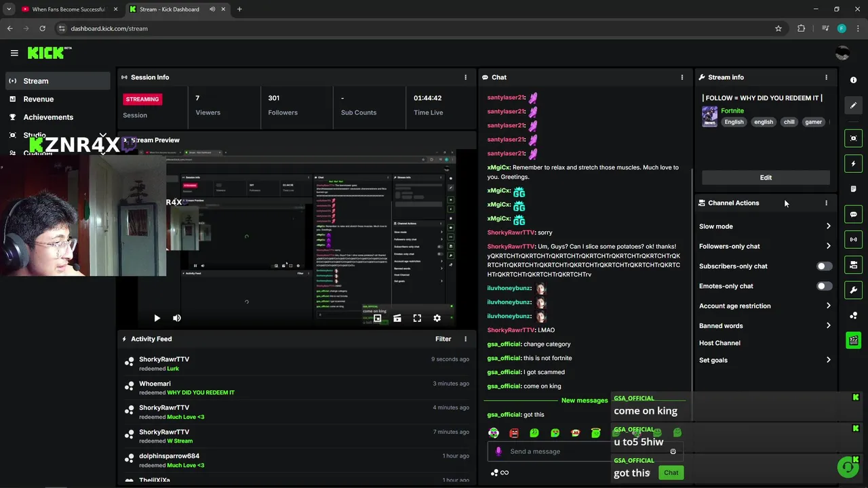Screen dimensions: 868x488
Task: Play the stream preview
Action: point(157,318)
